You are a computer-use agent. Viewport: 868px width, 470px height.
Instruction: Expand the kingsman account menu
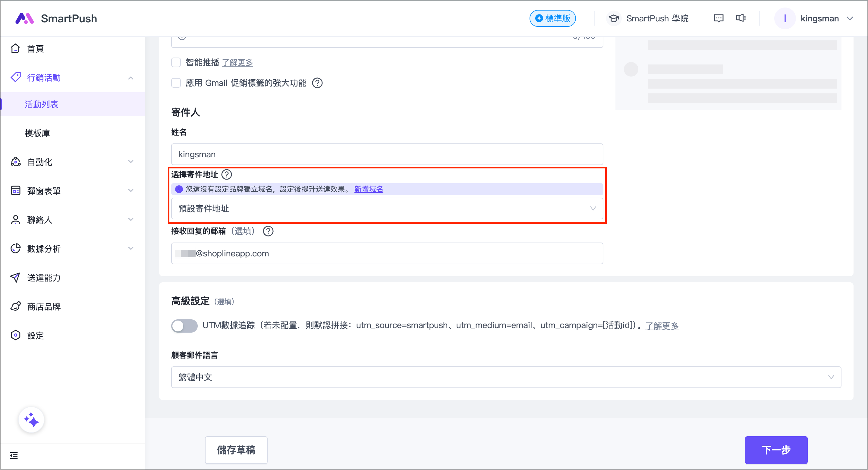point(819,18)
